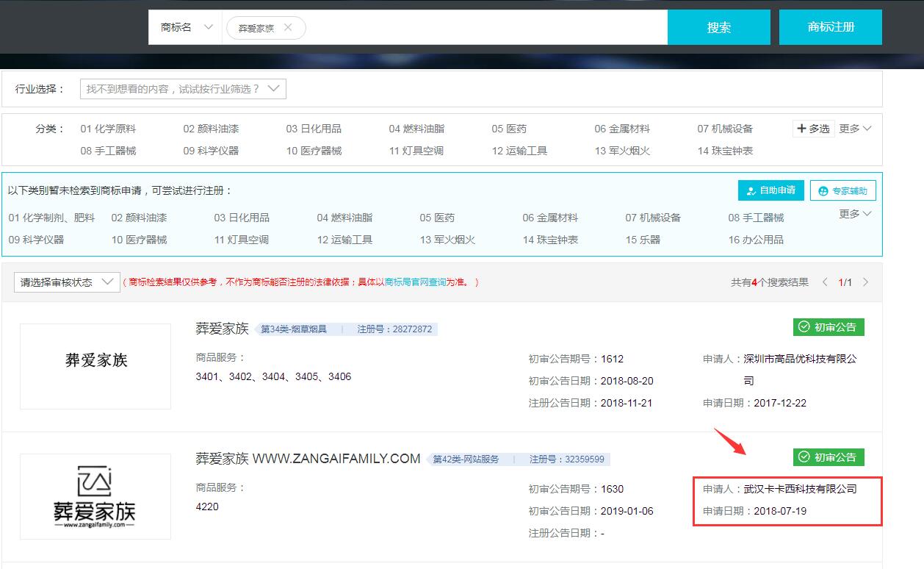Select category 06 金属材料 in 分类 row
Image resolution: width=924 pixels, height=569 pixels.
coord(622,129)
